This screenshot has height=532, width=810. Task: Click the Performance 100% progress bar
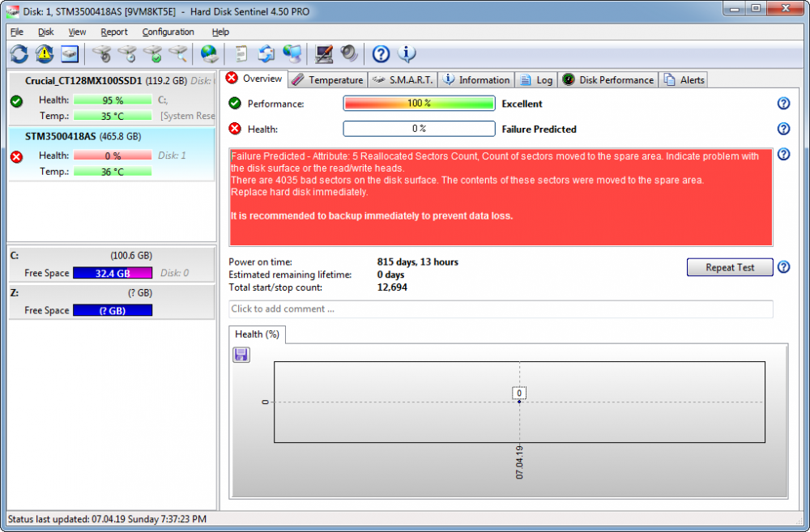[419, 103]
